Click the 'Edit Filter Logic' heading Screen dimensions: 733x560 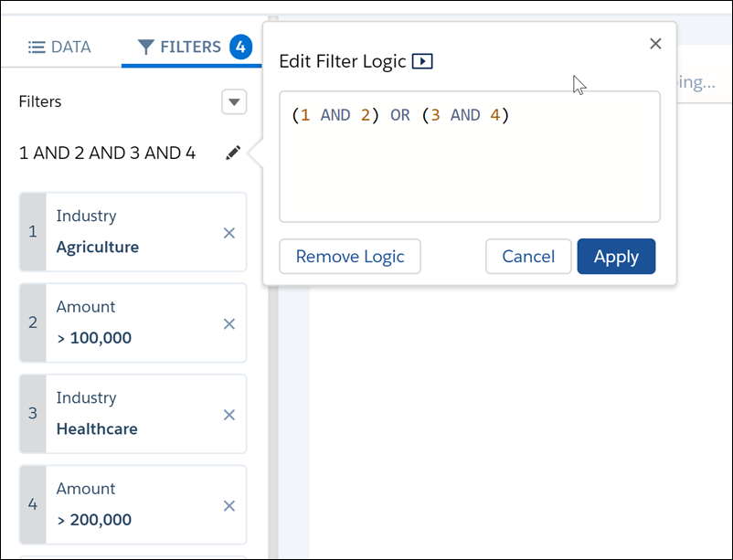(343, 61)
